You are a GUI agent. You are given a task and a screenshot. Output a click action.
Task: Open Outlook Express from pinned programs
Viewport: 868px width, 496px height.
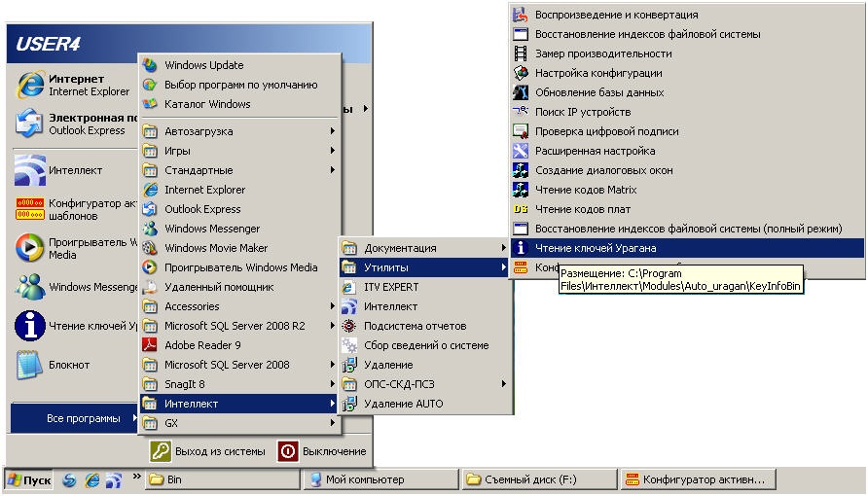click(x=30, y=124)
